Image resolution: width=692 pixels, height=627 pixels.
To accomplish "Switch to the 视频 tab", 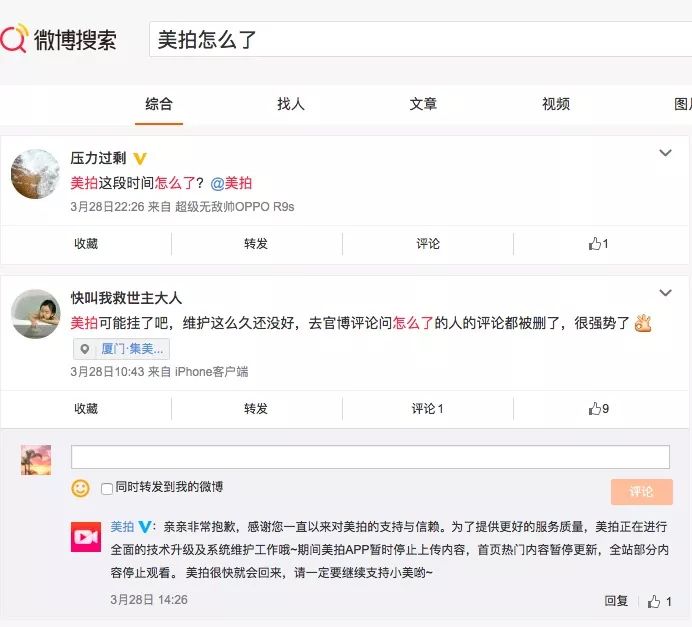I will tap(556, 104).
